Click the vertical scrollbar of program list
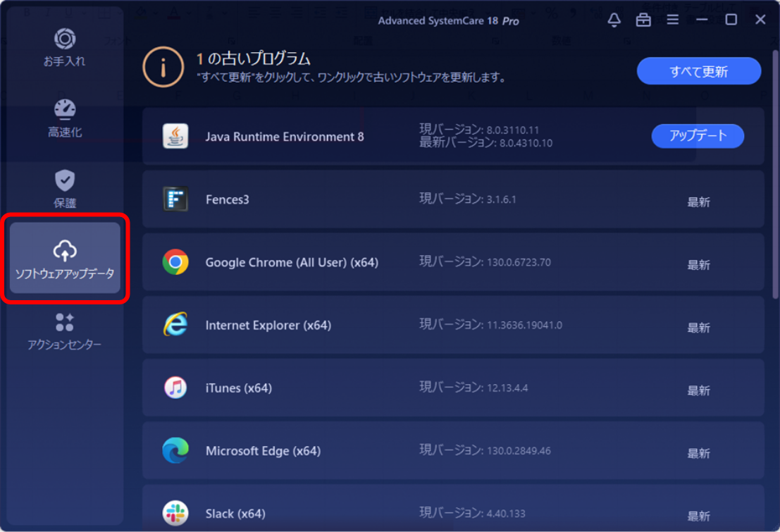Viewport: 780px width, 532px height. click(x=776, y=174)
